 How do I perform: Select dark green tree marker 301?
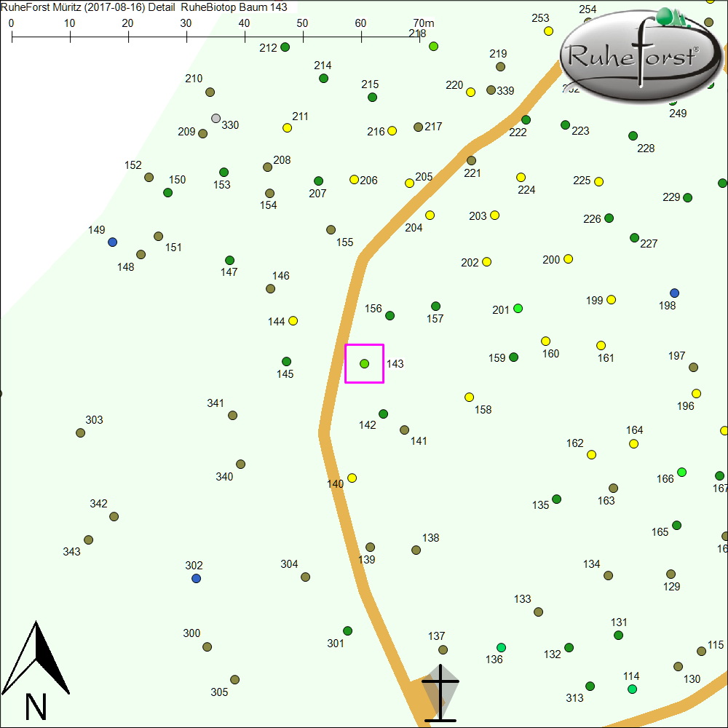pyautogui.click(x=348, y=630)
